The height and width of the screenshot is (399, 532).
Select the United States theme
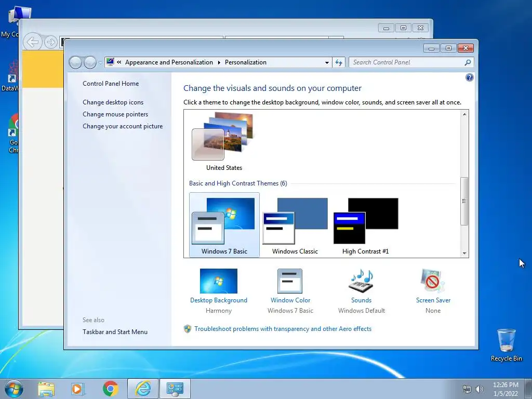(224, 142)
